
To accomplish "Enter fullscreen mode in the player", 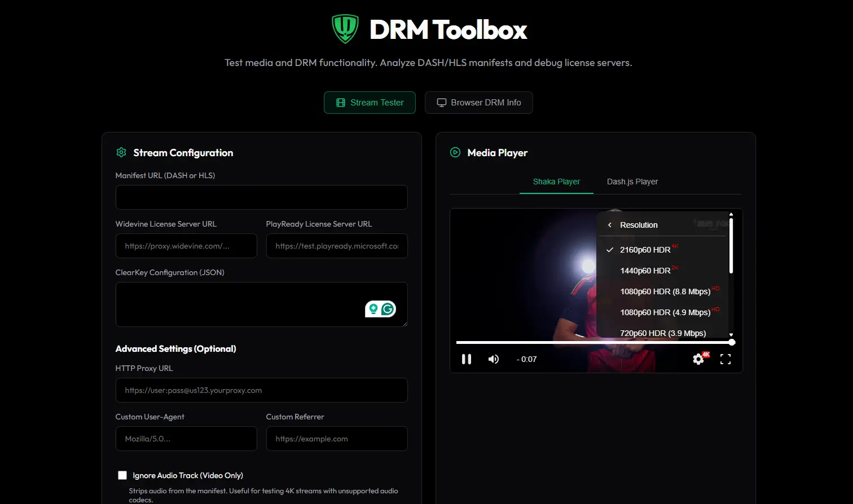I will (x=726, y=359).
